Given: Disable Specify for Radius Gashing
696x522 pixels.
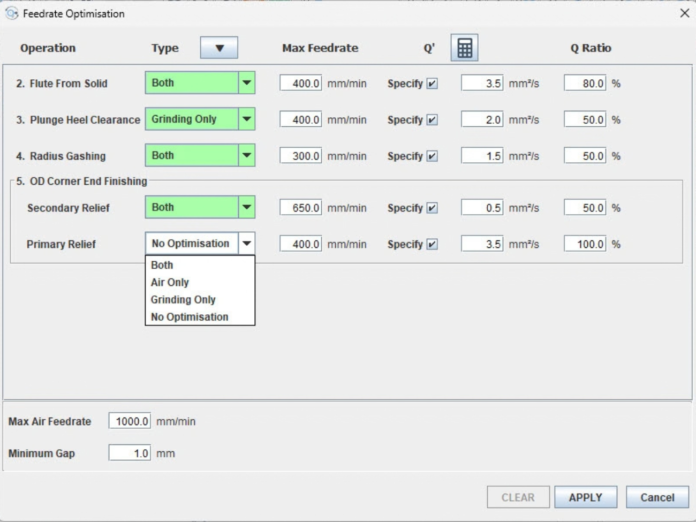Looking at the screenshot, I should 432,156.
